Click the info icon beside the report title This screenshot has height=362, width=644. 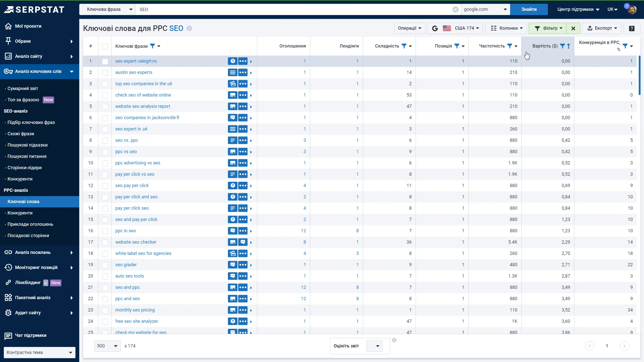189,28
